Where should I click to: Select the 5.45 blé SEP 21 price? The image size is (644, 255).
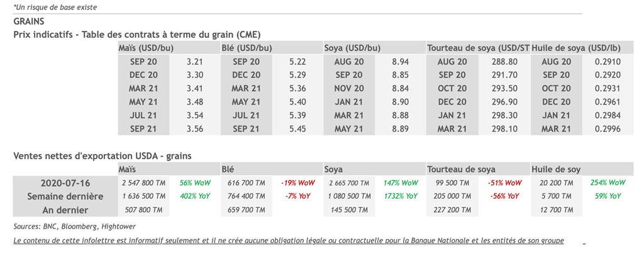pos(297,128)
